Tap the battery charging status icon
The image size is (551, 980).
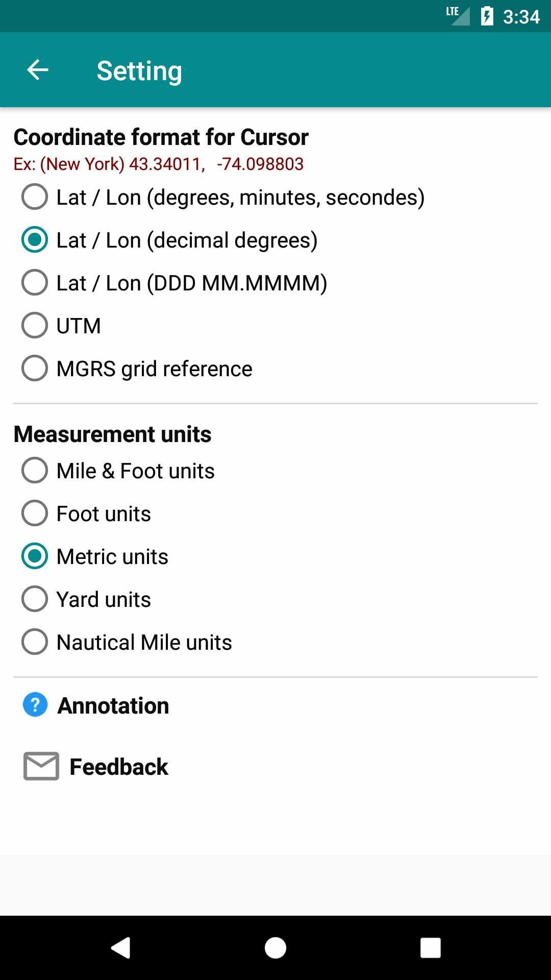point(487,16)
